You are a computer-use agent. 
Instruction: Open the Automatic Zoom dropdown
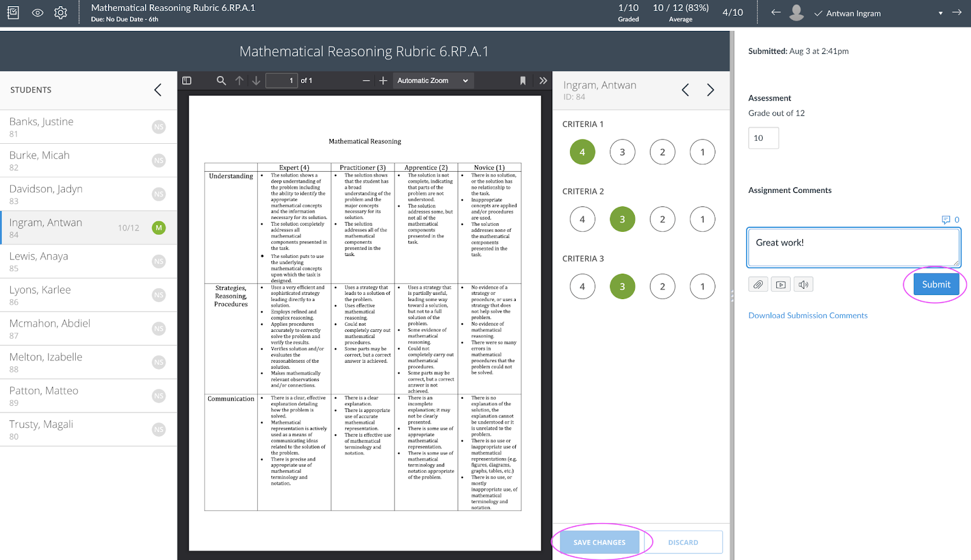tap(433, 80)
